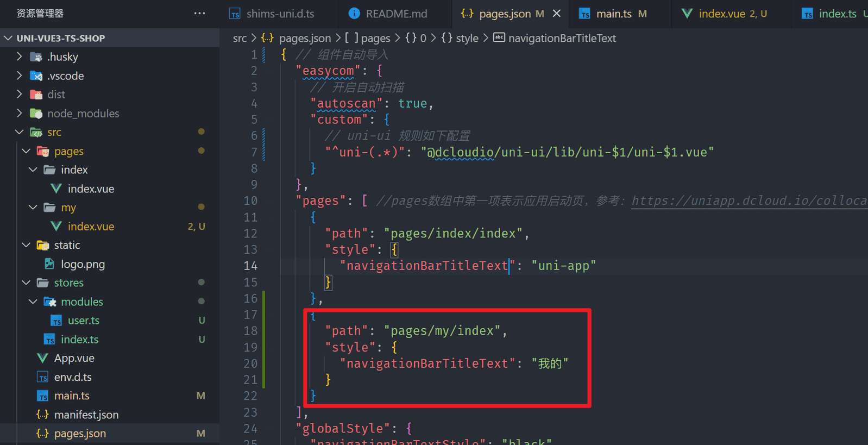Click line number 17 in the gutter
The height and width of the screenshot is (445, 868).
[x=250, y=315]
